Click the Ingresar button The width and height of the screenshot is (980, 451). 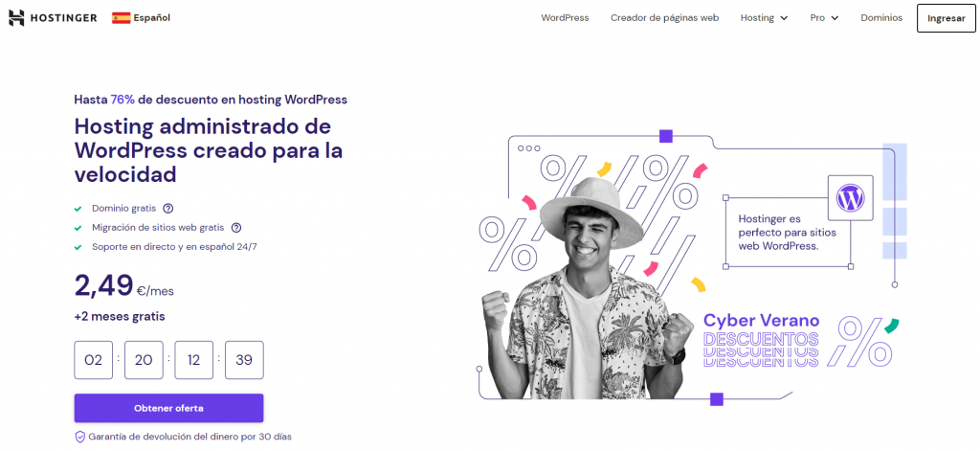(947, 18)
